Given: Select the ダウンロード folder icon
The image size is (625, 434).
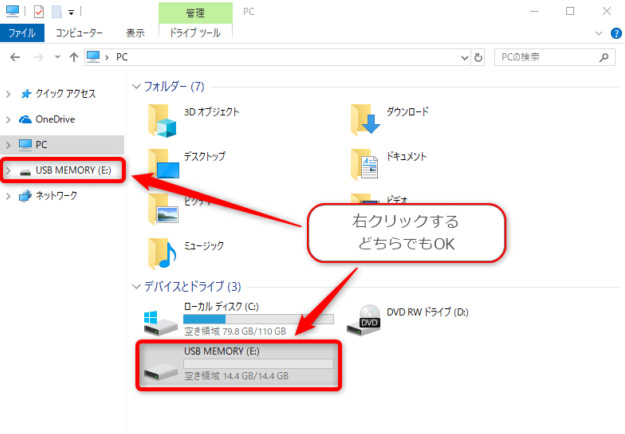Looking at the screenshot, I should click(x=365, y=120).
